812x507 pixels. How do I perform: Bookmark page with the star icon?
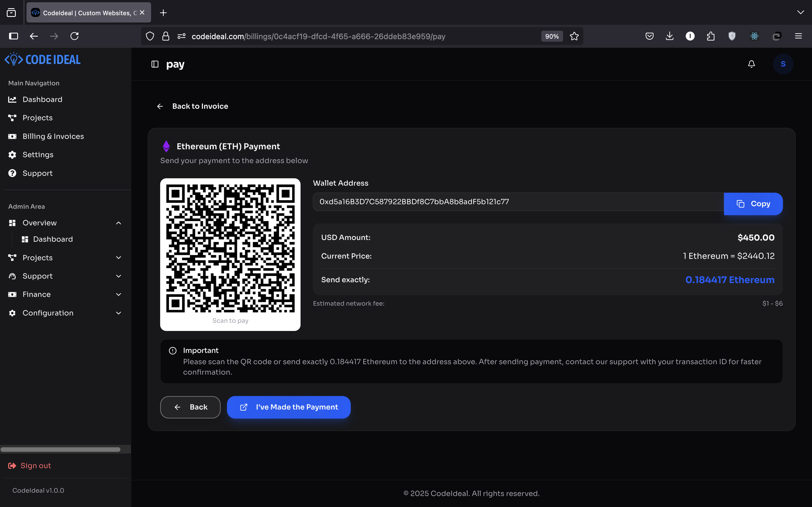pos(574,36)
